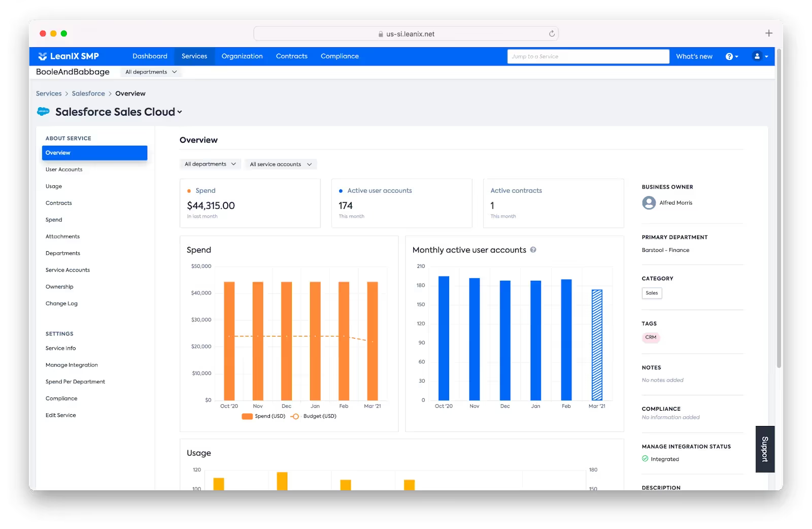Click the Feb blue user accounts bar
Screen dimensions: 812x529
[x=566, y=340]
